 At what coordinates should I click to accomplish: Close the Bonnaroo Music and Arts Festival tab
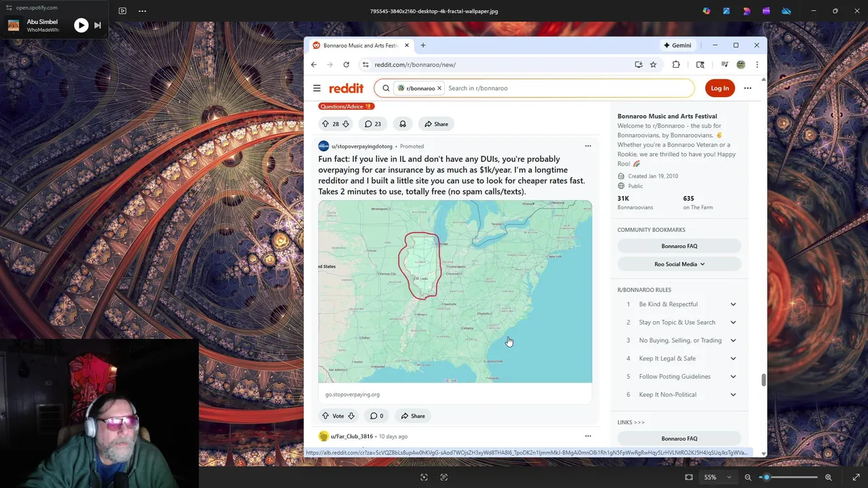(407, 45)
